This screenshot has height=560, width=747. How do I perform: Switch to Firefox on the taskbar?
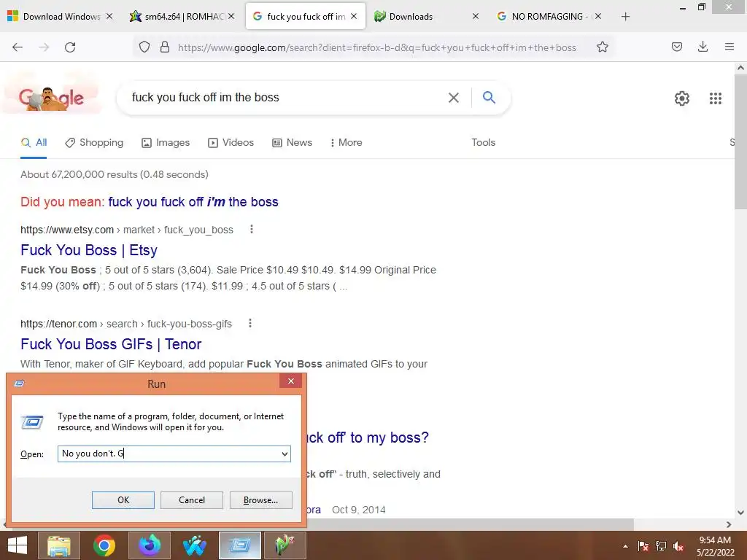149,545
